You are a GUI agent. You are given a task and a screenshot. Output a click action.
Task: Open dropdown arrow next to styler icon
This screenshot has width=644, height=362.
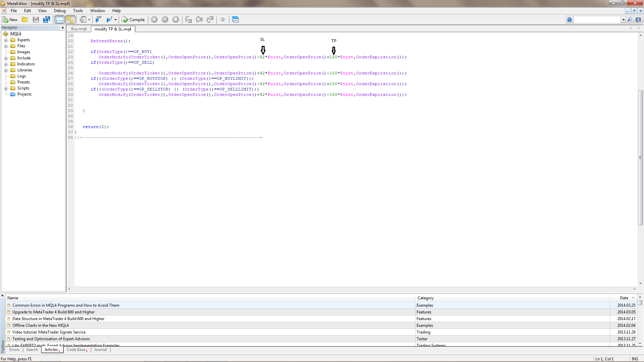tap(89, 20)
